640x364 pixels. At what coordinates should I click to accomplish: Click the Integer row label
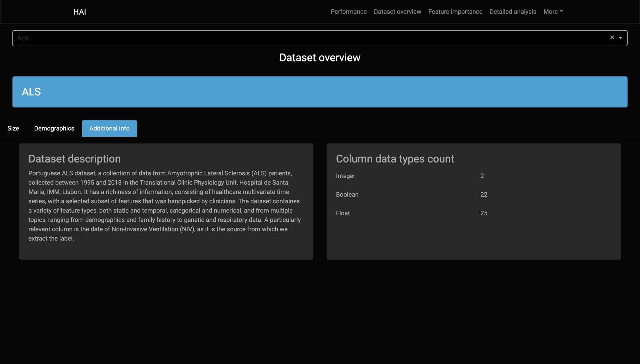346,176
